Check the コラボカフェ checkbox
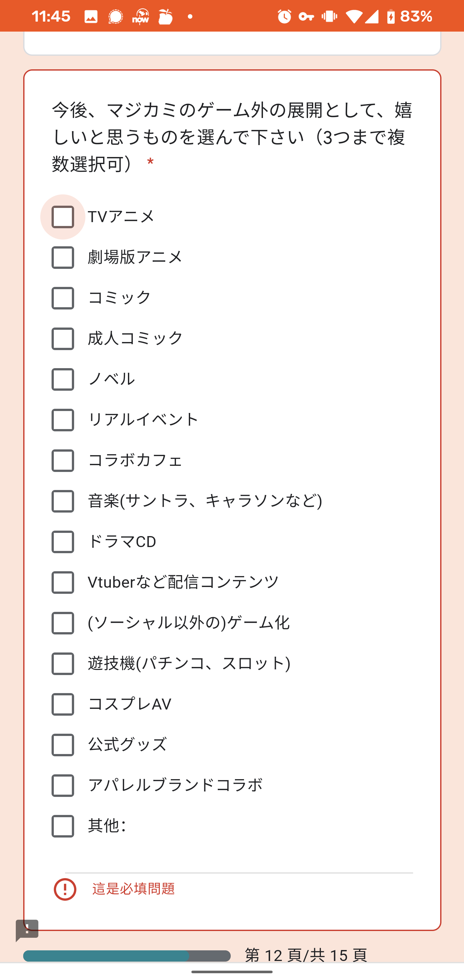This screenshot has height=980, width=464. pyautogui.click(x=63, y=461)
